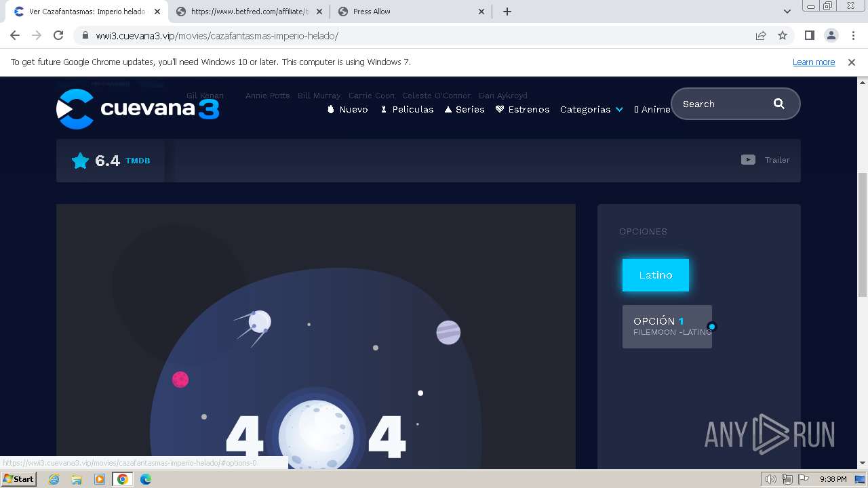The height and width of the screenshot is (488, 868).
Task: Click the YouTube trailer icon
Action: click(x=748, y=160)
